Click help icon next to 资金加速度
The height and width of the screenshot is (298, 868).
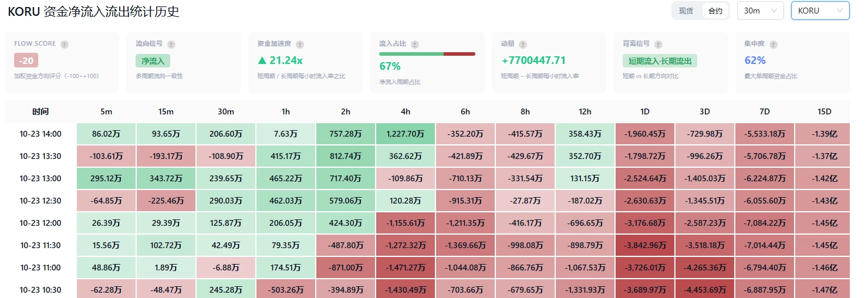[300, 44]
